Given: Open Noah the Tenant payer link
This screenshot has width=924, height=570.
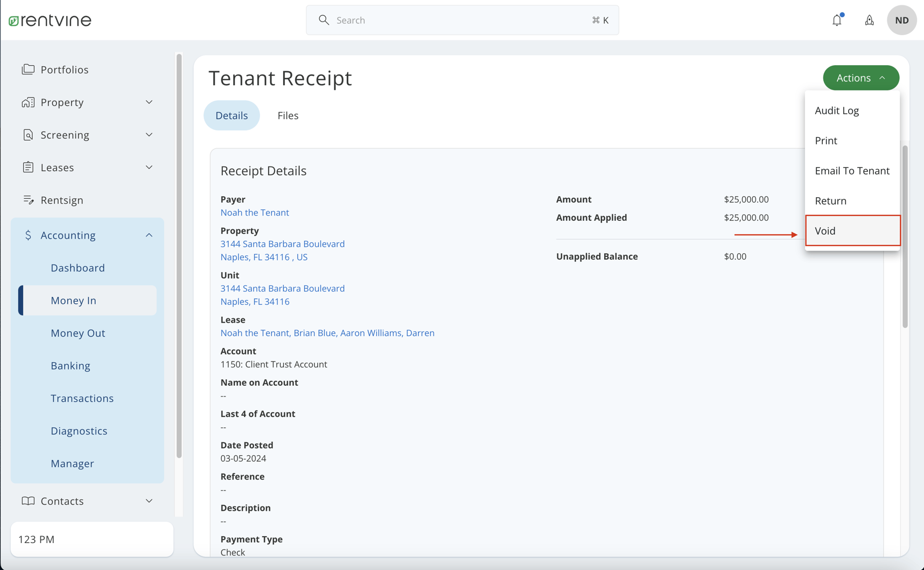Looking at the screenshot, I should click(255, 212).
